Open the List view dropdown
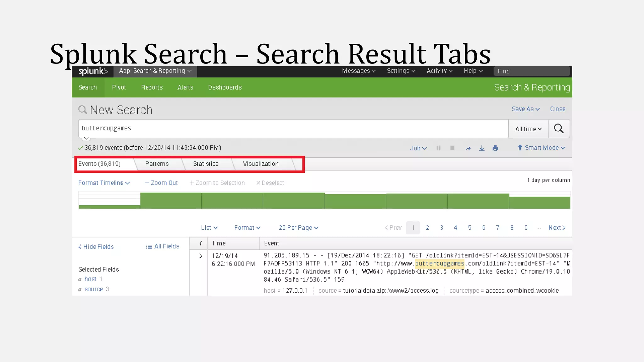 pyautogui.click(x=209, y=228)
